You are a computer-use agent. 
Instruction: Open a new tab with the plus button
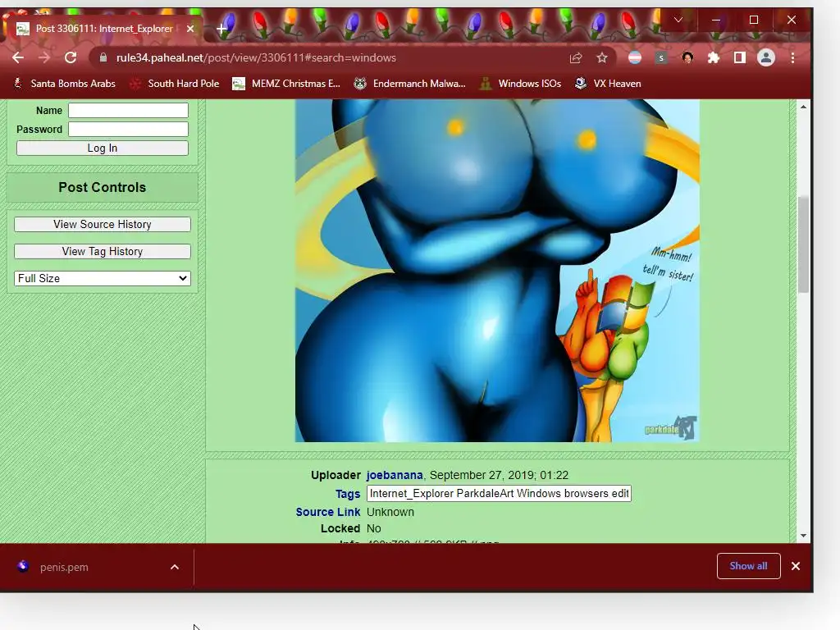[221, 29]
